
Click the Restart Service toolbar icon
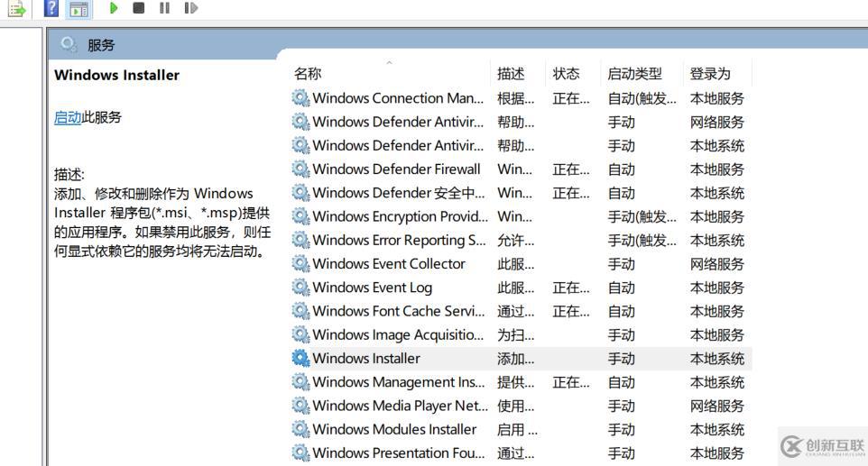click(191, 8)
